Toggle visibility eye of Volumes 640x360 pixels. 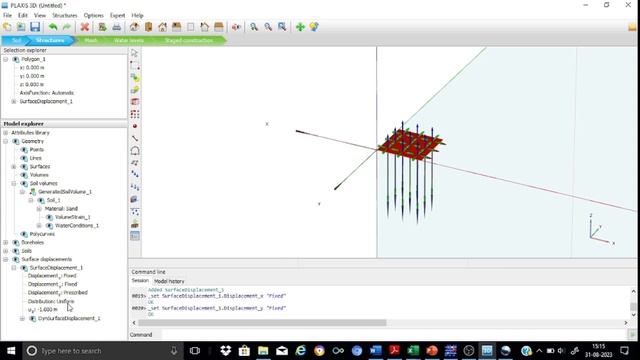[x=24, y=175]
